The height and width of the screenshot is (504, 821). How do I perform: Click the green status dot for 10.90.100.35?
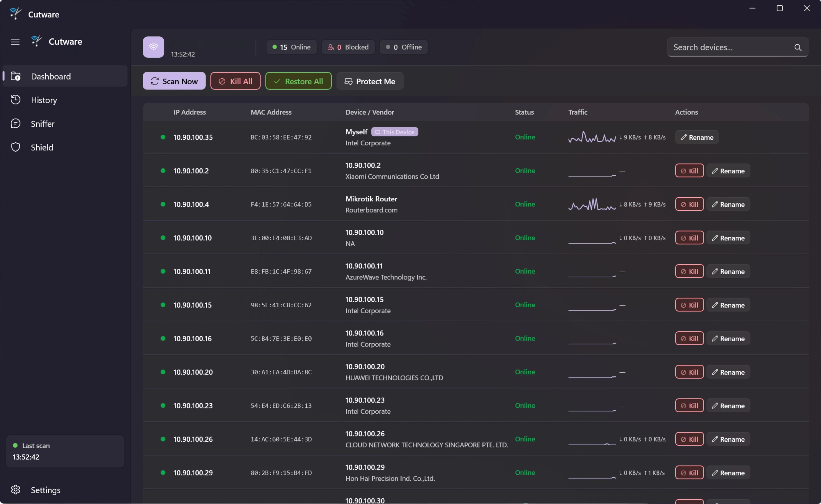163,137
